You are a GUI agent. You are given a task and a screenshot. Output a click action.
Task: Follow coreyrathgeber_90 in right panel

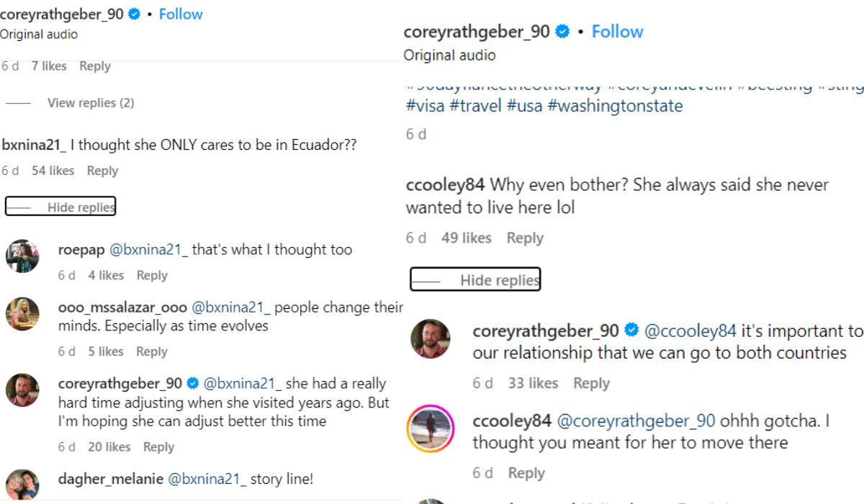pyautogui.click(x=617, y=32)
